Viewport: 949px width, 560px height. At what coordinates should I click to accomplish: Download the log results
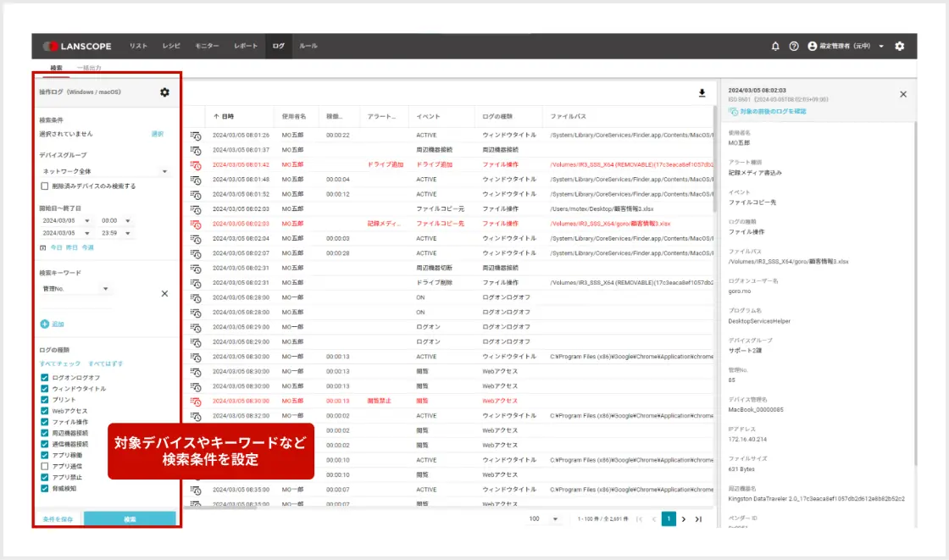pyautogui.click(x=702, y=92)
